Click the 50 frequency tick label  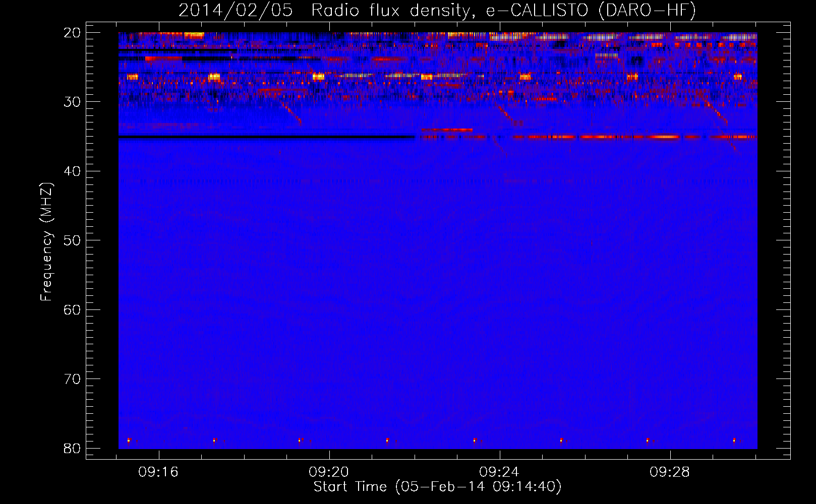tap(72, 240)
